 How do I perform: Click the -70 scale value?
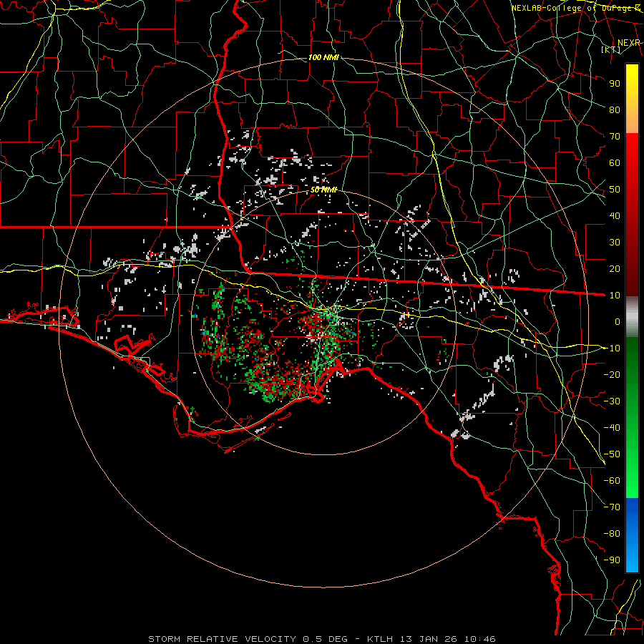pos(612,507)
